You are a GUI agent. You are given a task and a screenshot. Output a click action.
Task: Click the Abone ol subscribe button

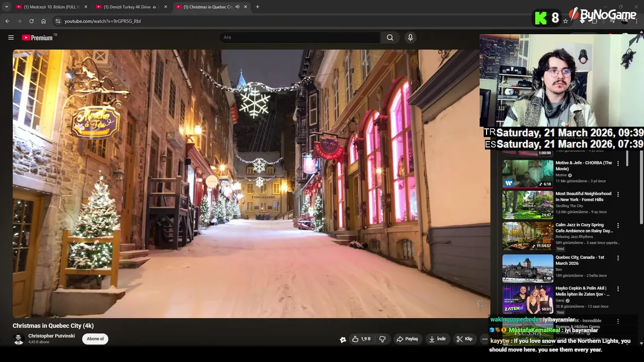pos(95,339)
